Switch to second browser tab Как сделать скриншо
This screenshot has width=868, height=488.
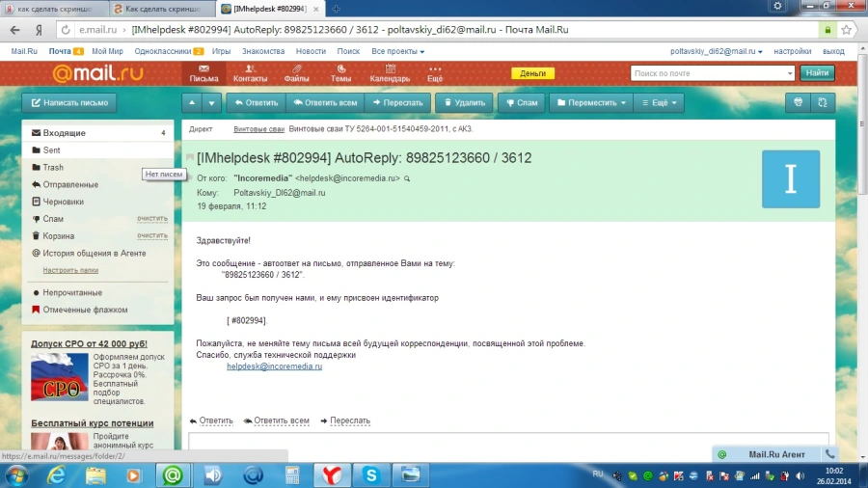[x=162, y=9]
